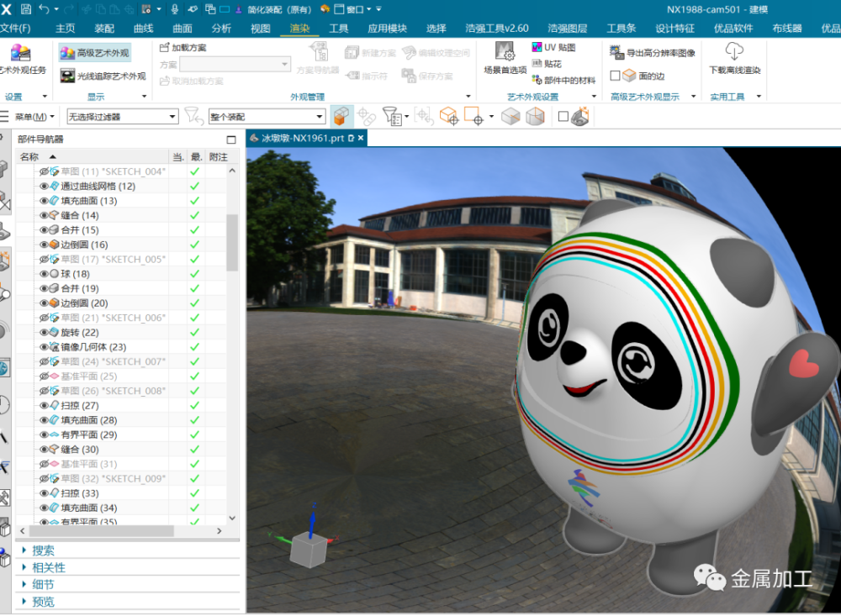The width and height of the screenshot is (841, 616).
Task: Click the 简化装配 assembly icon in the title bar
Action: point(238,9)
